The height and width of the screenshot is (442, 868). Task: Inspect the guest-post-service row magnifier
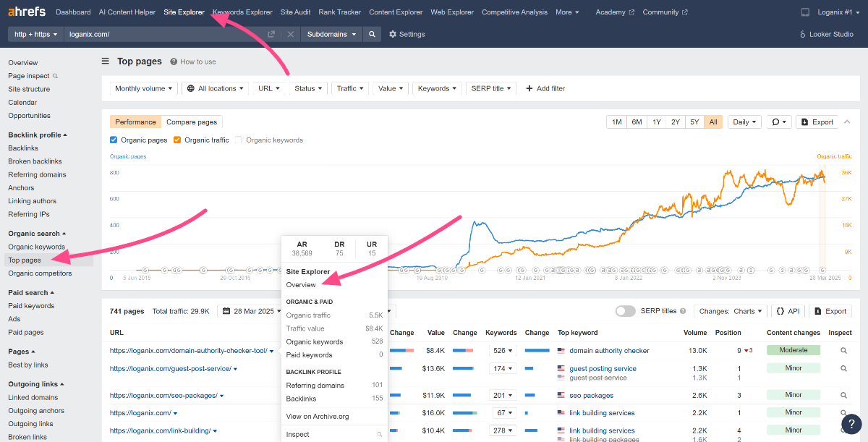click(843, 368)
